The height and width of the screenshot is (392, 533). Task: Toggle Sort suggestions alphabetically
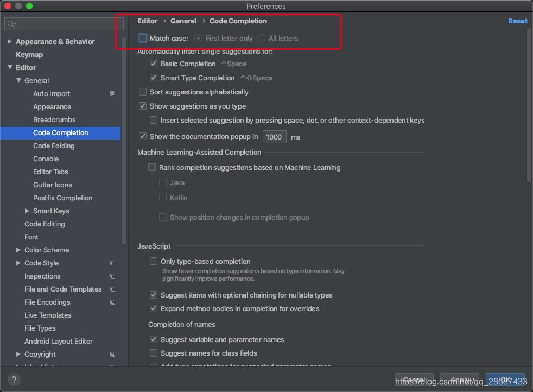click(x=143, y=92)
